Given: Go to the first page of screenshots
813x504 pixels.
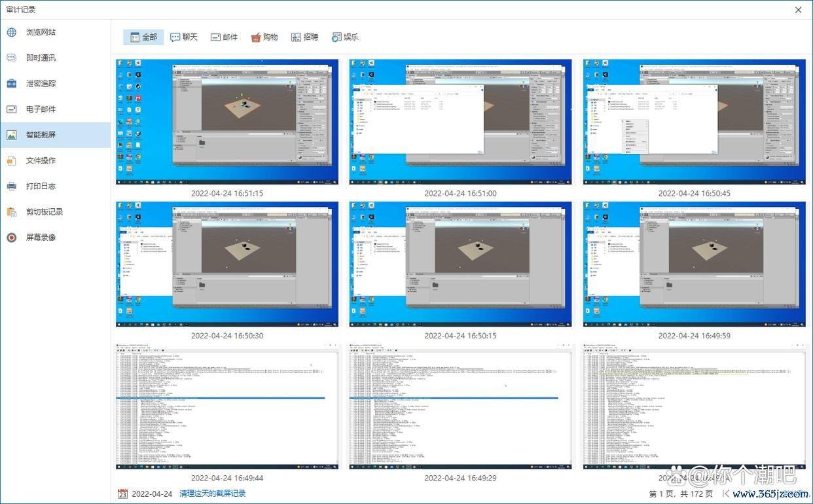Looking at the screenshot, I should coord(725,494).
